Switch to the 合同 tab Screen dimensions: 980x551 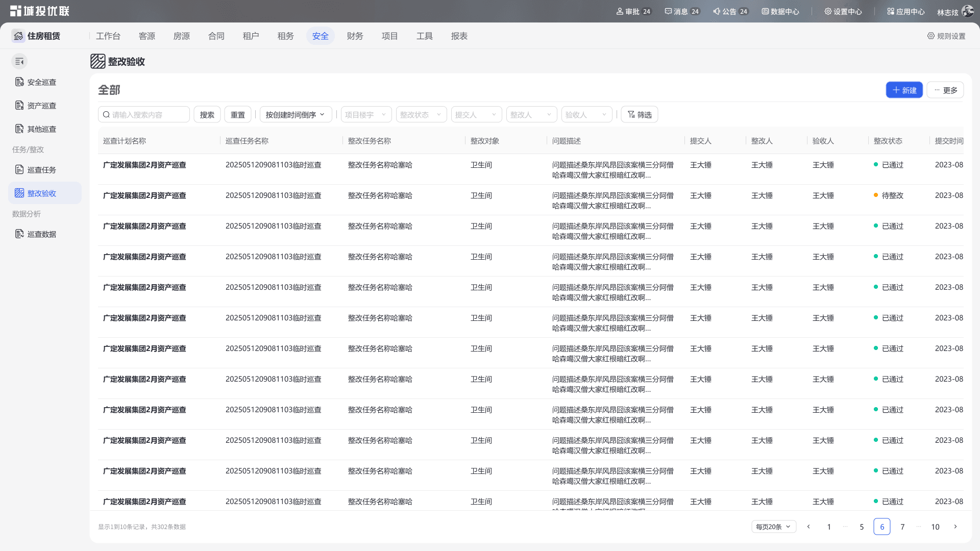click(216, 36)
